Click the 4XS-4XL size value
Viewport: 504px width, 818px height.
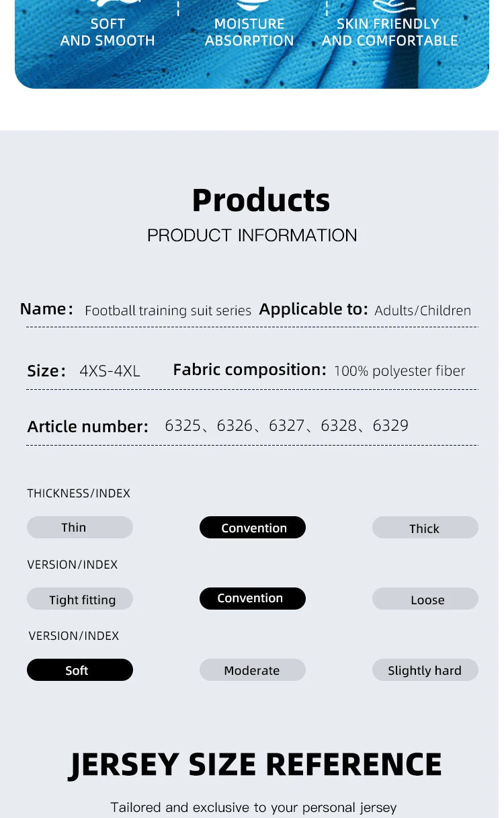click(x=110, y=371)
